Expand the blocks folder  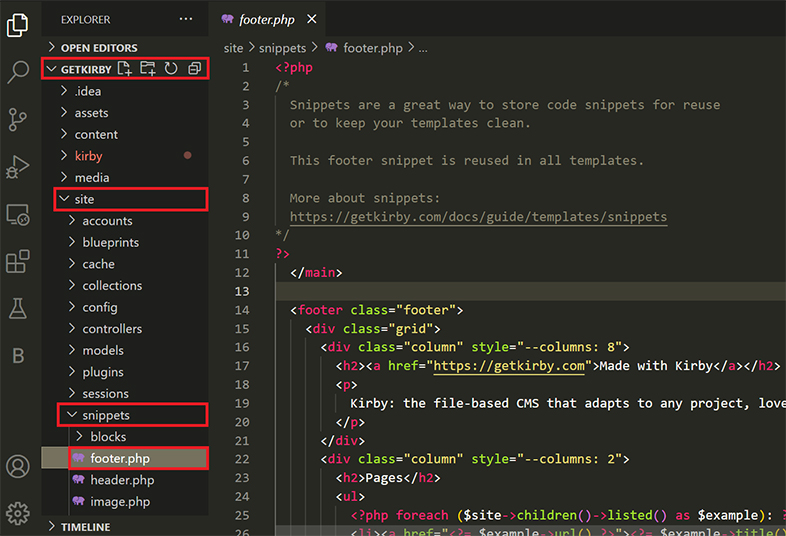[125, 437]
